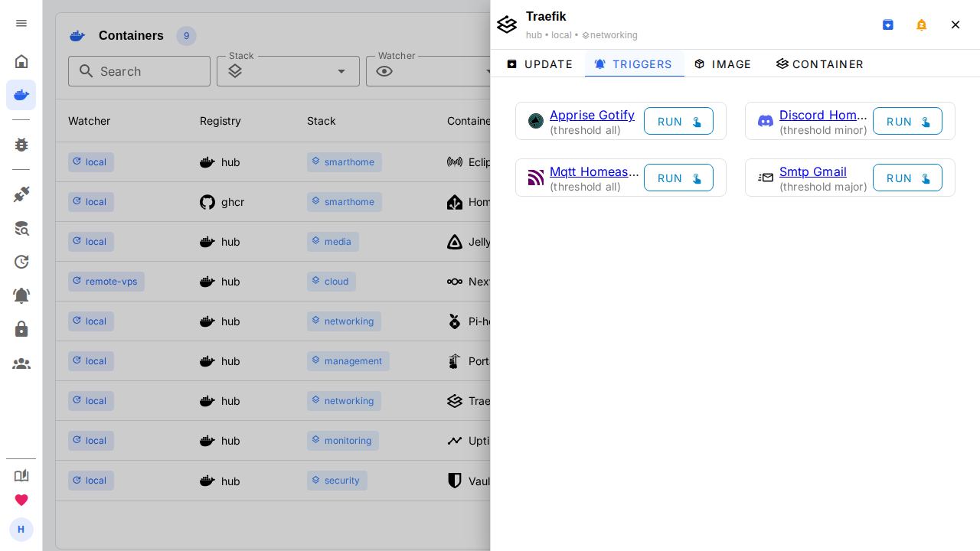Open the Mqtt Homeassistant trigger link
The height and width of the screenshot is (551, 980).
[594, 171]
